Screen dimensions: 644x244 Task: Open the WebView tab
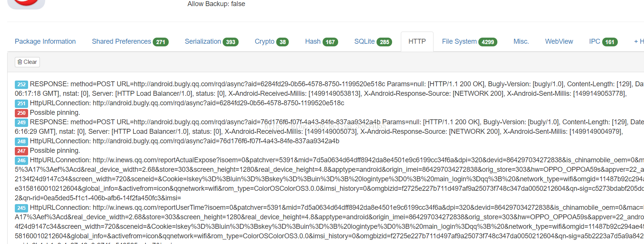pyautogui.click(x=559, y=41)
